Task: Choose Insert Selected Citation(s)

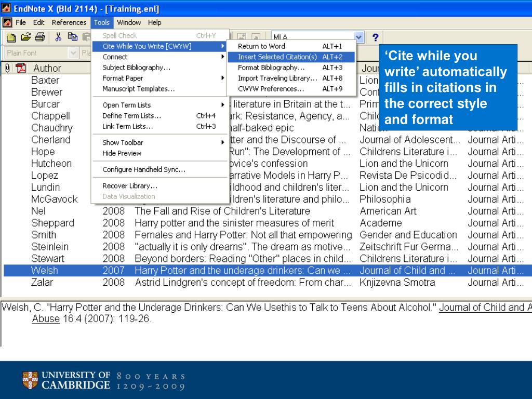Action: coord(291,57)
